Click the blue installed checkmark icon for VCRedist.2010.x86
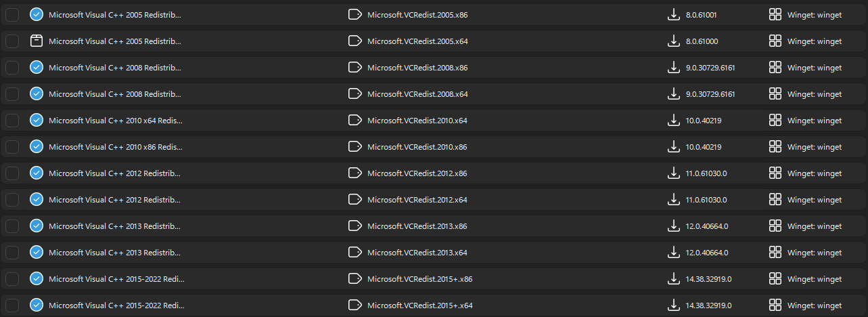Image resolution: width=868 pixels, height=317 pixels. (x=37, y=147)
